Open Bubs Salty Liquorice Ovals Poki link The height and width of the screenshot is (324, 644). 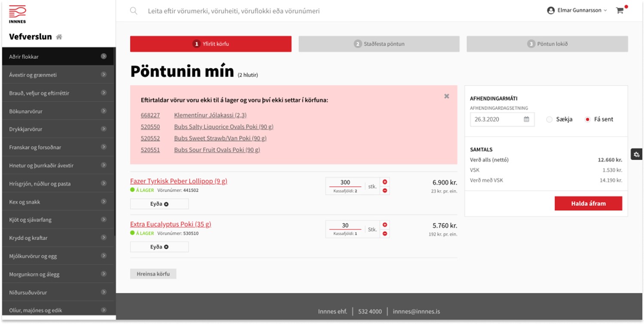[x=224, y=127]
